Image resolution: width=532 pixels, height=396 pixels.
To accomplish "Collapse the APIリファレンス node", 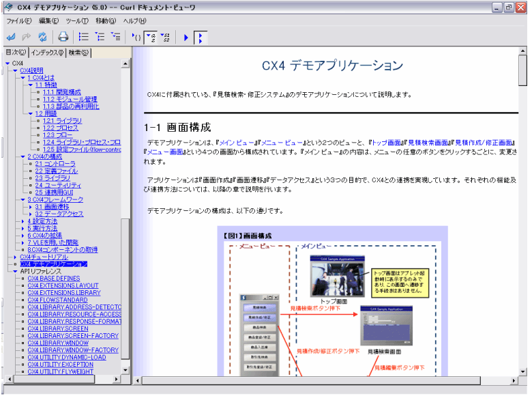I will coord(15,271).
